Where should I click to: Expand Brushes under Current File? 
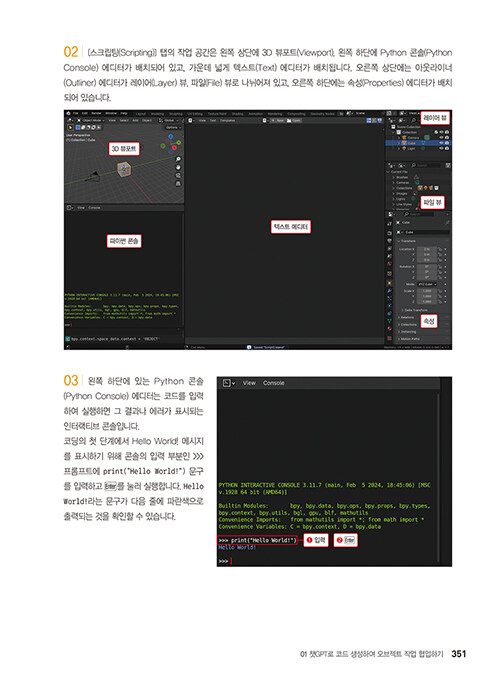pyautogui.click(x=394, y=178)
